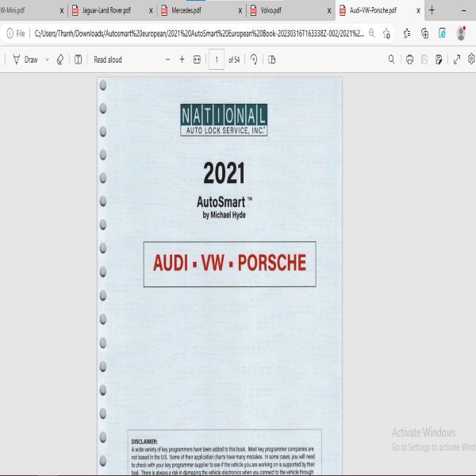
Task: Enter full screen via expand icon
Action: pyautogui.click(x=457, y=59)
